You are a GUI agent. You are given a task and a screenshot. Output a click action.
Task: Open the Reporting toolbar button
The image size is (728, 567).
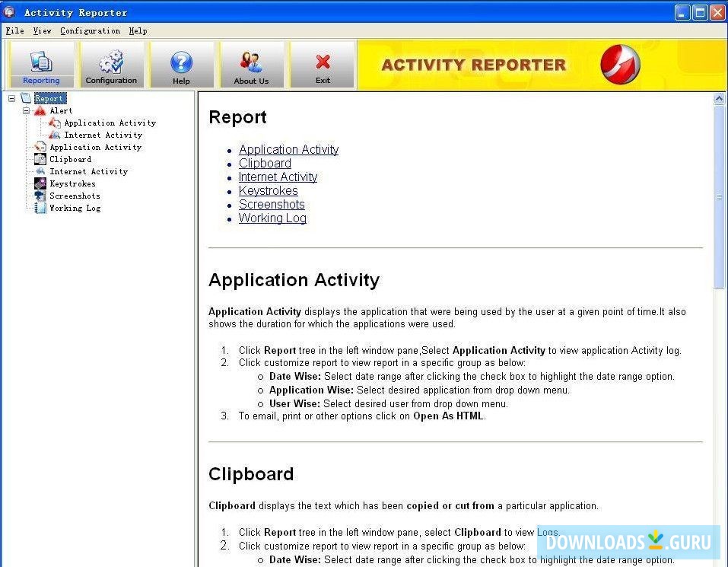pos(41,65)
